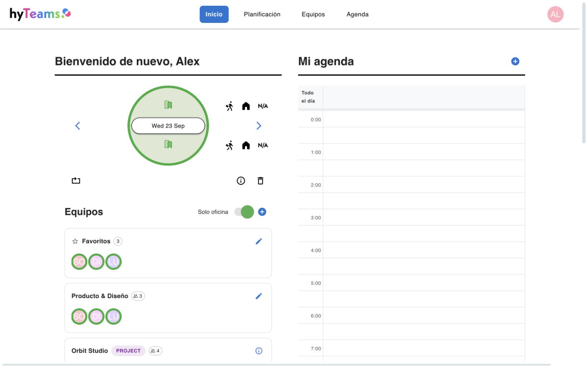Click the SO avatar in Favoritos
This screenshot has width=588, height=368.
tap(79, 262)
